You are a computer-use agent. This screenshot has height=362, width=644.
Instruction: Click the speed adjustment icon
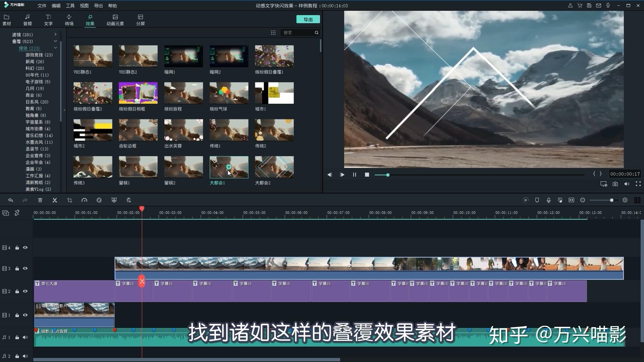84,200
